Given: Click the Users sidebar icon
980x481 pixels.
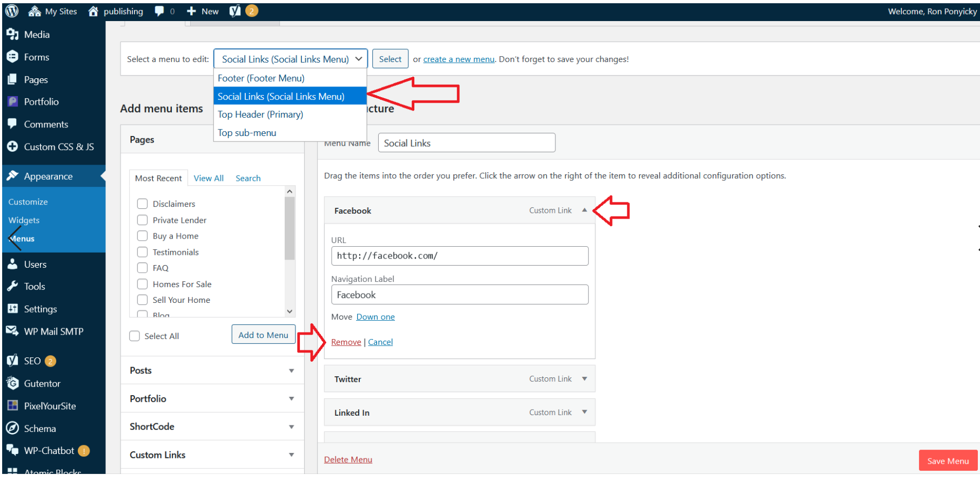Looking at the screenshot, I should [x=12, y=264].
